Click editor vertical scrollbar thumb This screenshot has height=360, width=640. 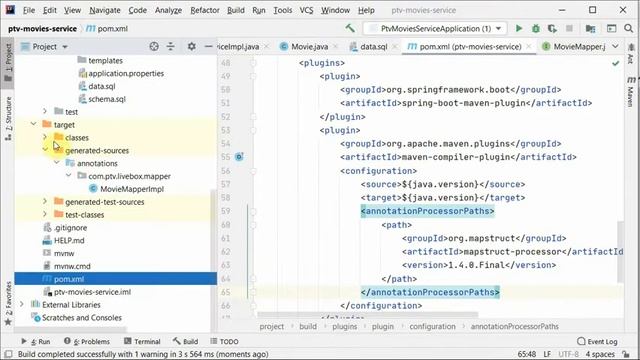tap(620, 251)
